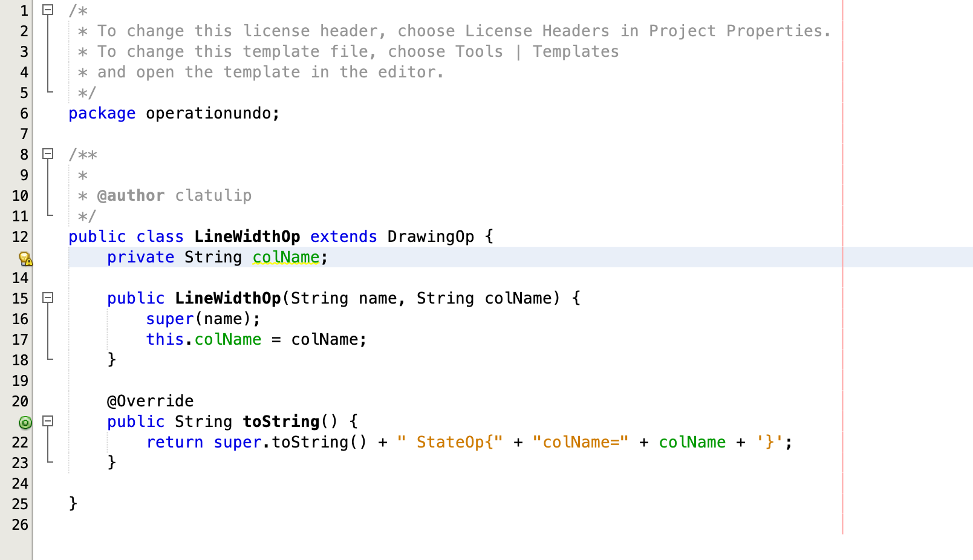Collapse the Javadoc comment above the class
This screenshot has height=560, width=973.
(47, 154)
